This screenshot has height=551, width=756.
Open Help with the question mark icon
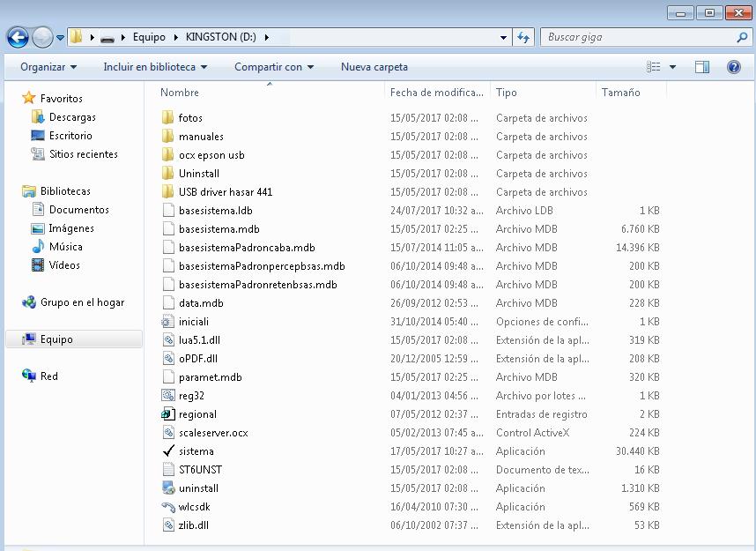coord(733,67)
